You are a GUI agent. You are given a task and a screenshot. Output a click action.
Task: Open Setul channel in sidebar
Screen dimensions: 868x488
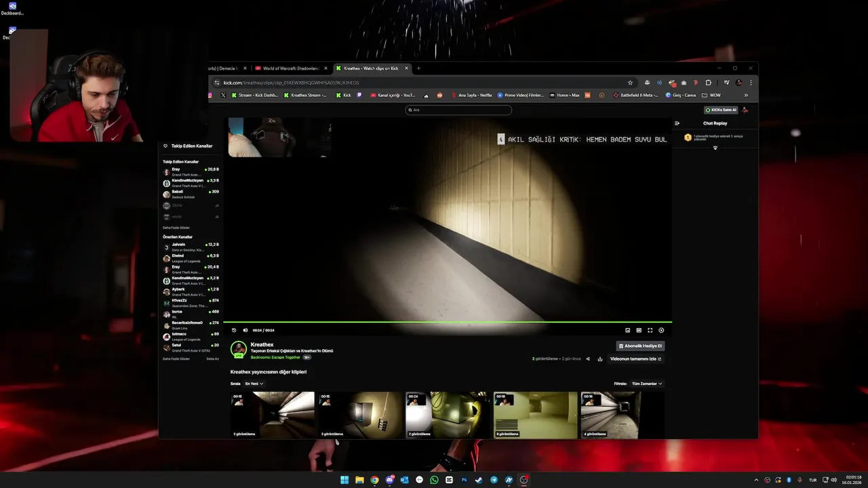191,348
